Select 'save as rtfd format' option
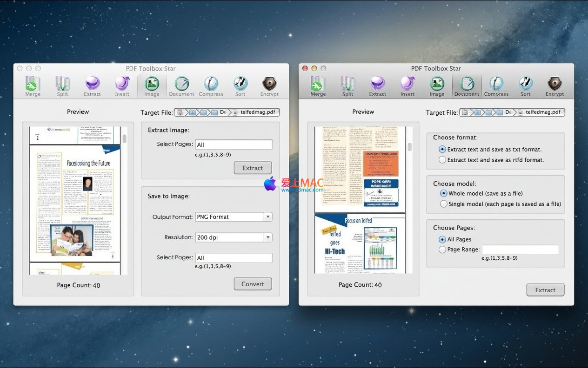588x368 pixels. (x=442, y=160)
